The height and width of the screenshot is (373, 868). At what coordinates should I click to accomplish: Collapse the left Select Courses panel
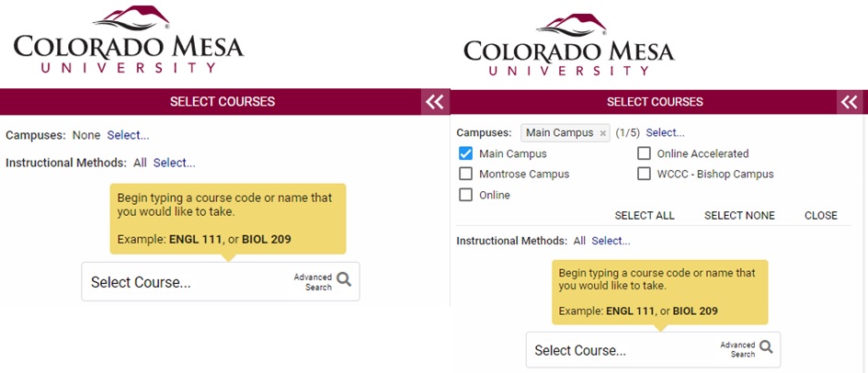click(x=434, y=102)
